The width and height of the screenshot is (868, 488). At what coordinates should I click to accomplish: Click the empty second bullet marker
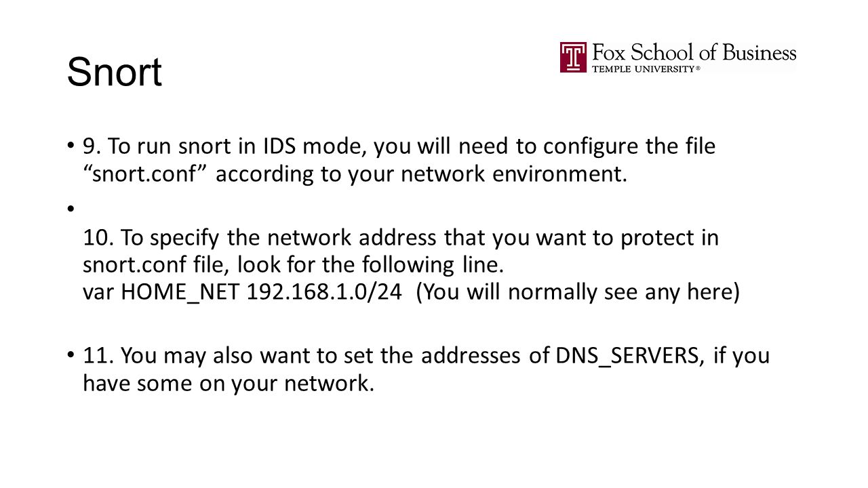[71, 209]
